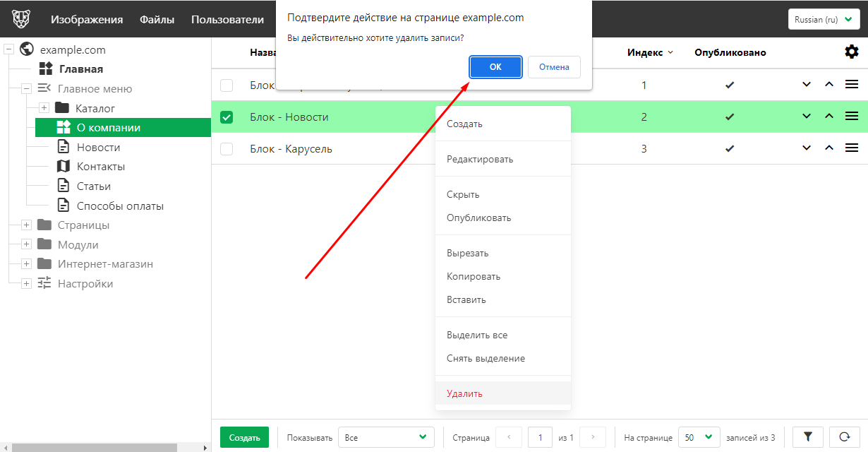
Task: Move Блок - Новости row down with arrow
Action: pyautogui.click(x=807, y=117)
